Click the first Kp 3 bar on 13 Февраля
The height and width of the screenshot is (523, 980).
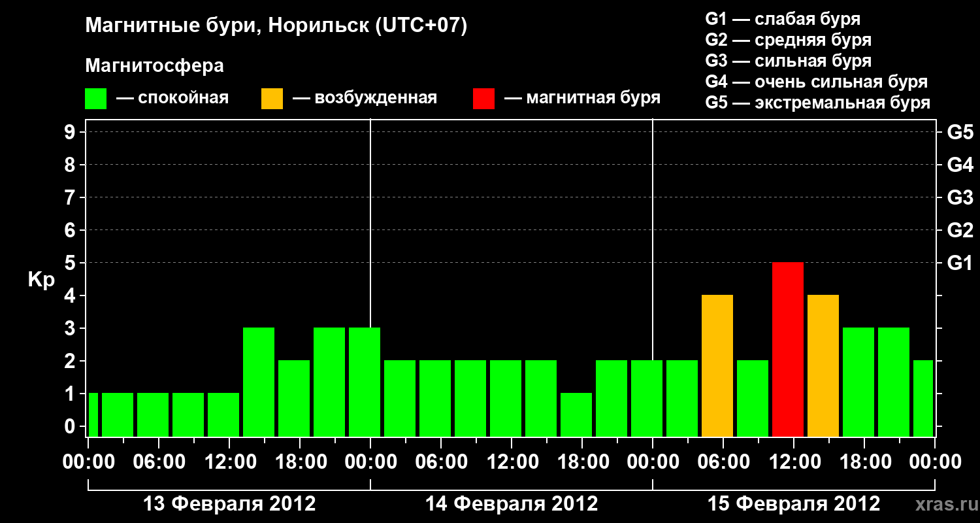[259, 382]
